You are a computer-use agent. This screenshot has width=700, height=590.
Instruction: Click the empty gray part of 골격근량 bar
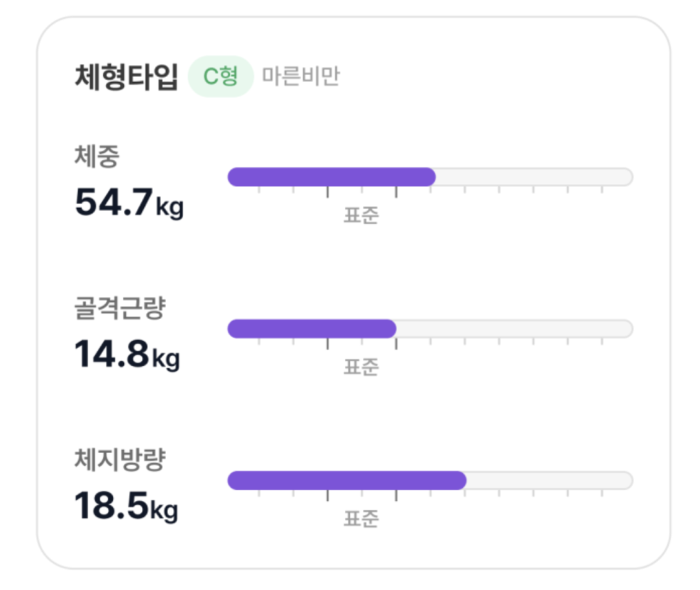click(514, 329)
